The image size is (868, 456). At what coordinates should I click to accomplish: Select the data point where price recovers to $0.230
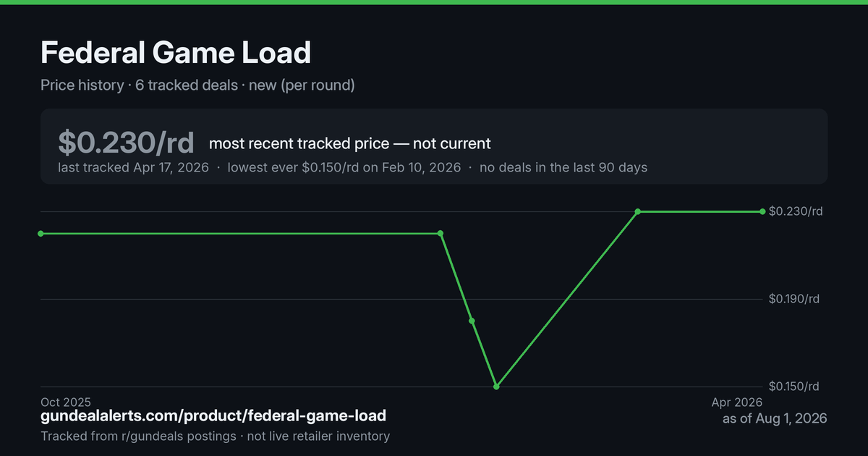[638, 211]
